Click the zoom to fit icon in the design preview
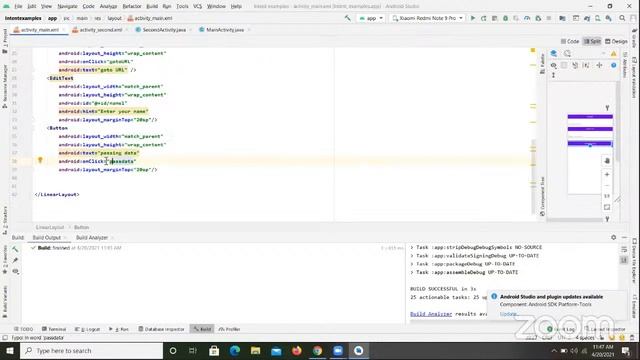 (607, 207)
